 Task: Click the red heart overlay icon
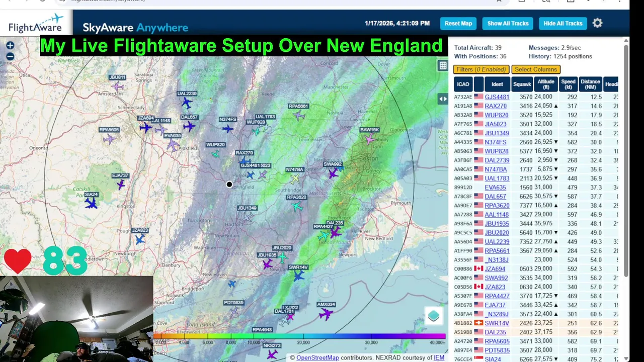pyautogui.click(x=18, y=261)
